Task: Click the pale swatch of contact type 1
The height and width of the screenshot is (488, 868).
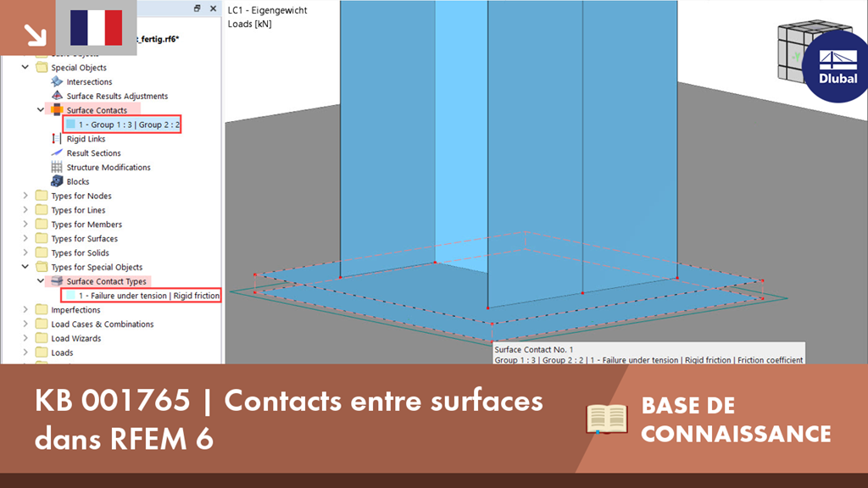Action: [x=71, y=296]
